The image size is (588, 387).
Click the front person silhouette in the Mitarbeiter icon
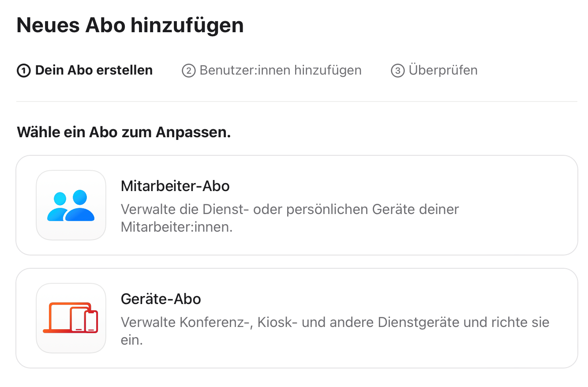pos(80,207)
